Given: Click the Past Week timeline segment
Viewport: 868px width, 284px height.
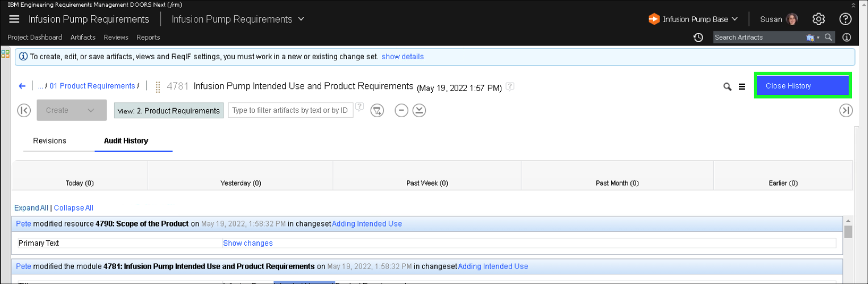Looking at the screenshot, I should point(427,176).
